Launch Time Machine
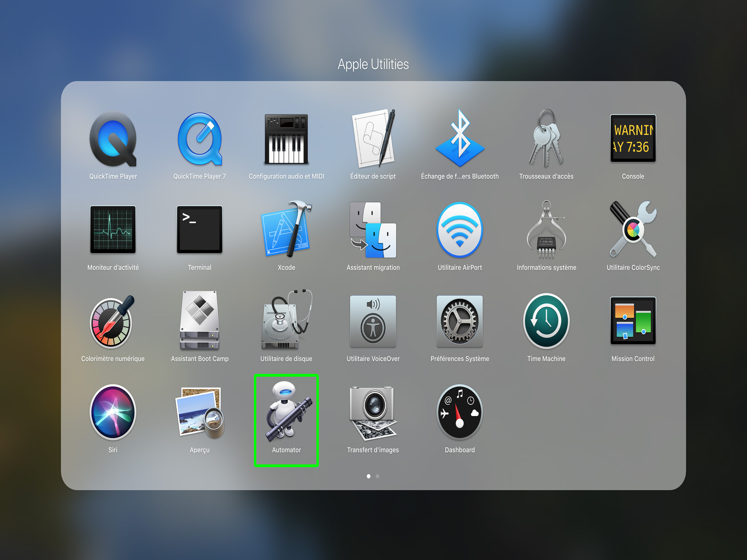Image resolution: width=747 pixels, height=560 pixels. 546,321
